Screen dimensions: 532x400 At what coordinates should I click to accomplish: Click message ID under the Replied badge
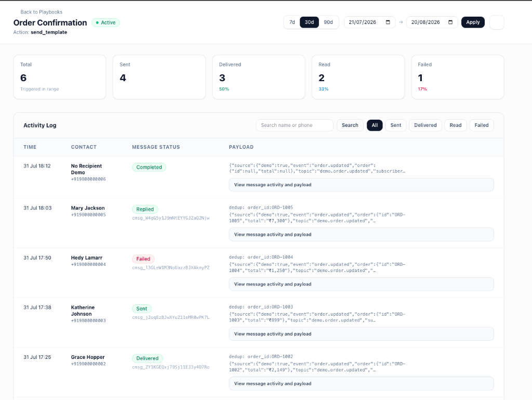pos(170,218)
